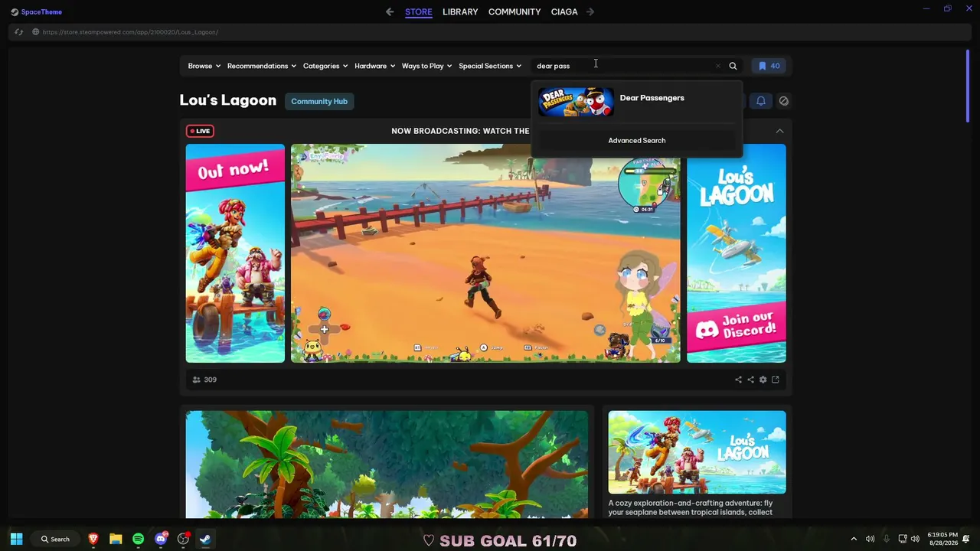Collapse the broadcast section
The image size is (980, 551).
point(779,131)
